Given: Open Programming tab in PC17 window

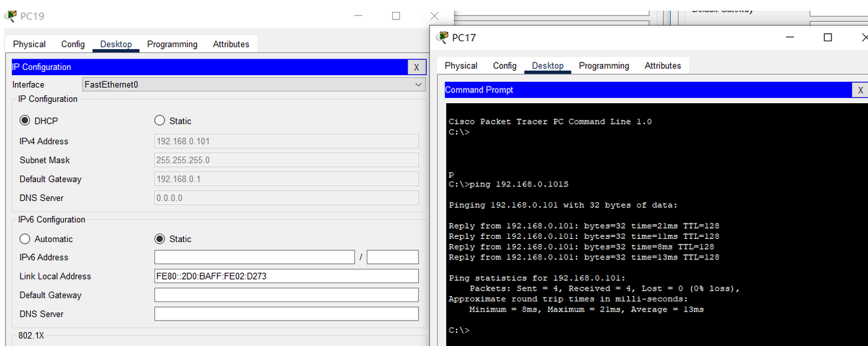Looking at the screenshot, I should click(x=604, y=65).
